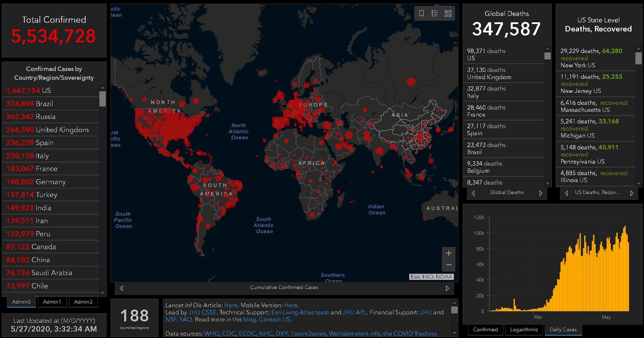Select 266,590 United Kingdom row

pos(51,130)
